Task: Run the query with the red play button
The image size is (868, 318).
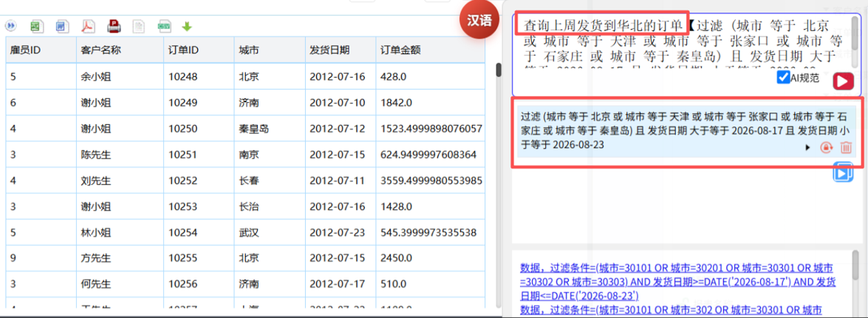Action: pyautogui.click(x=843, y=81)
